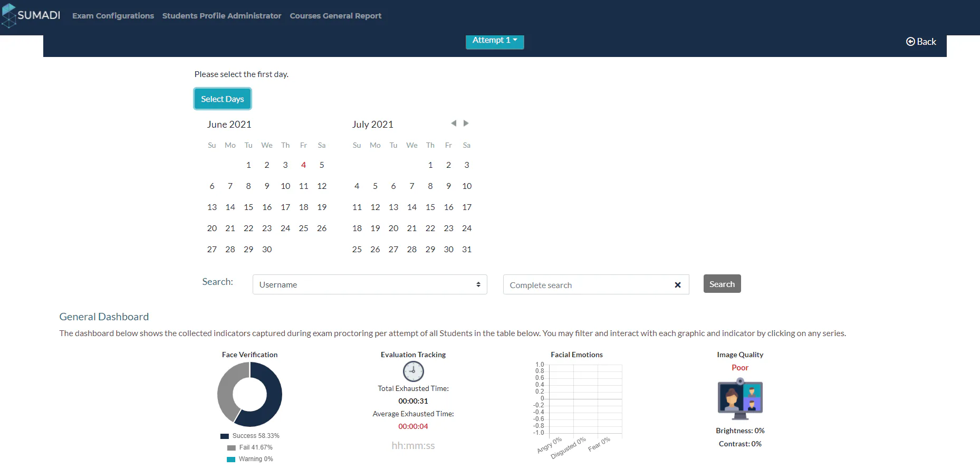The image size is (980, 468).
Task: Go to next calendar month arrow
Action: click(466, 123)
